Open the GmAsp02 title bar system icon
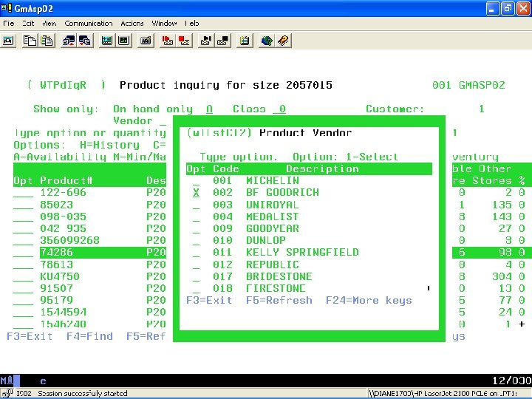 (x=7, y=8)
